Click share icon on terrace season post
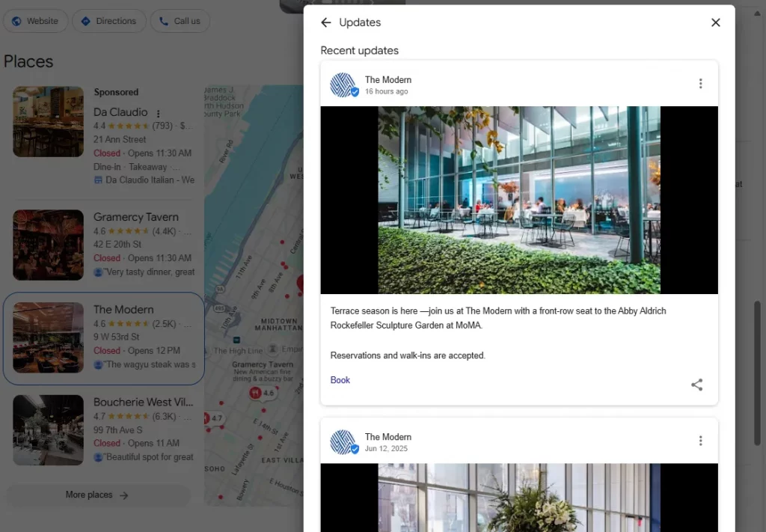Screen dimensions: 766x532 tap(696, 385)
